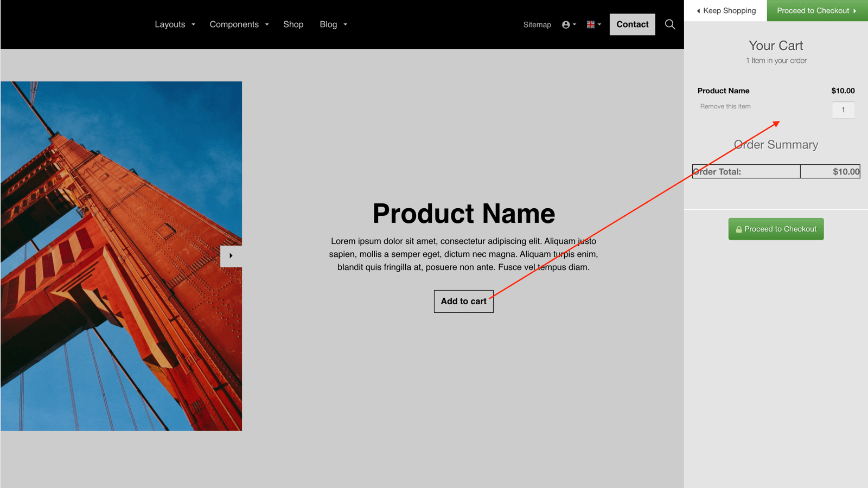Expand the Layouts dropdown

tap(170, 24)
